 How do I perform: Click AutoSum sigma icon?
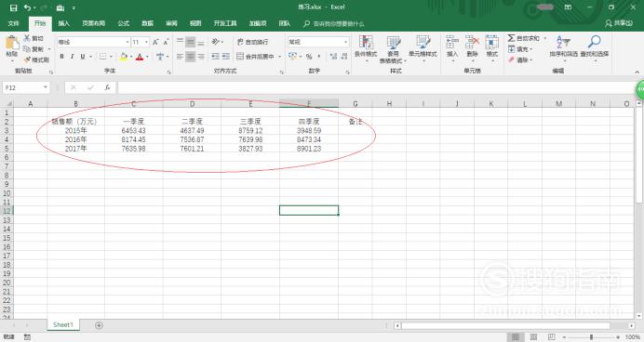coord(511,38)
